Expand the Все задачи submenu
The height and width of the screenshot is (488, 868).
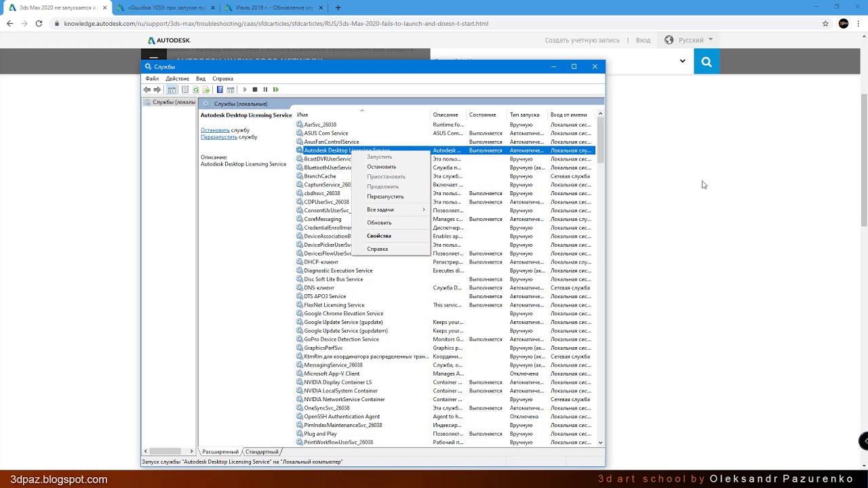click(x=391, y=209)
